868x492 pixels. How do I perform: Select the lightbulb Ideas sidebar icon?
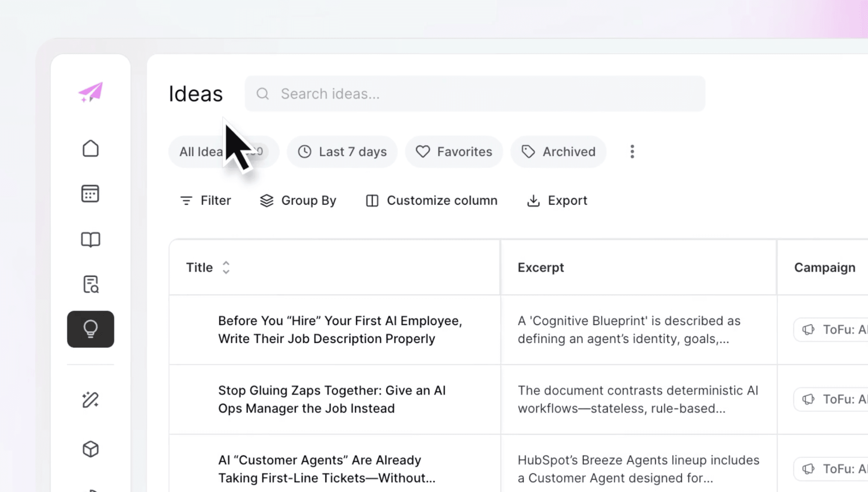pos(90,329)
